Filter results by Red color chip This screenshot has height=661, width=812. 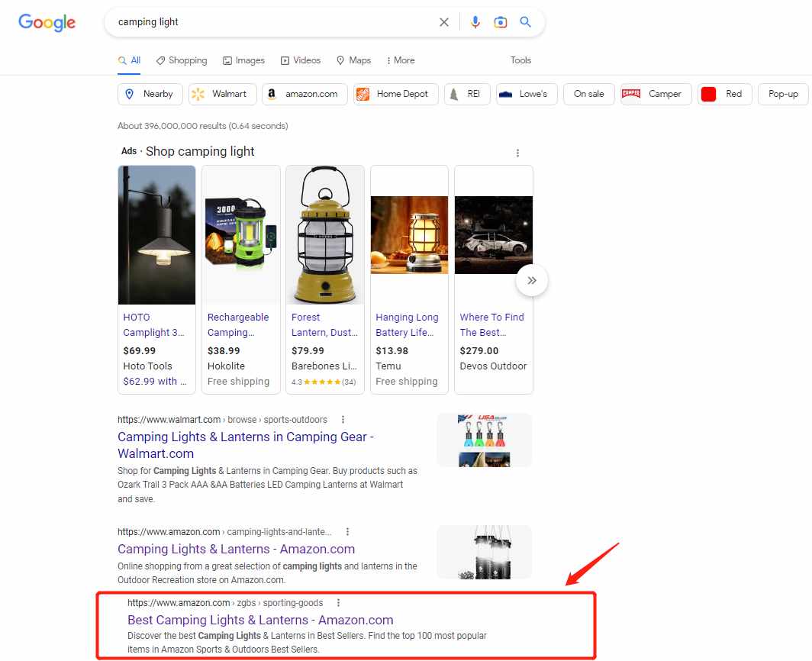click(x=724, y=94)
